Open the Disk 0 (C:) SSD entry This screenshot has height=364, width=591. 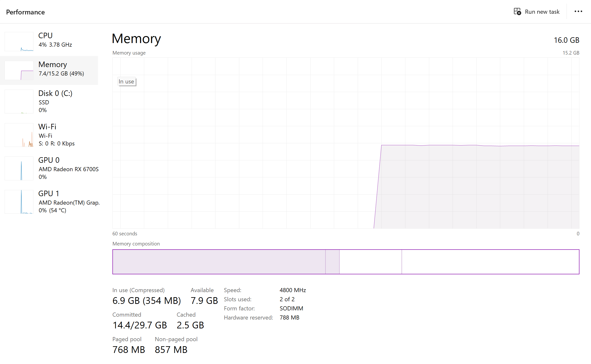tap(49, 102)
